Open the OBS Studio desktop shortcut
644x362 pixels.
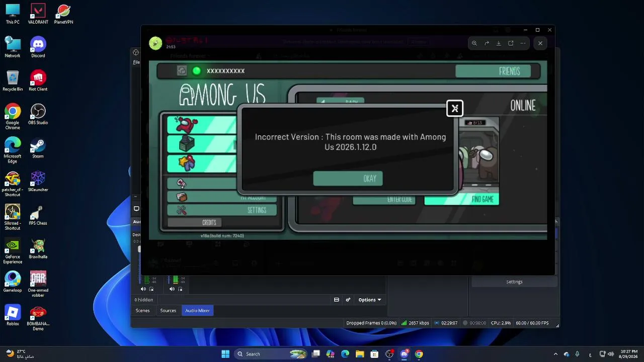point(38,115)
